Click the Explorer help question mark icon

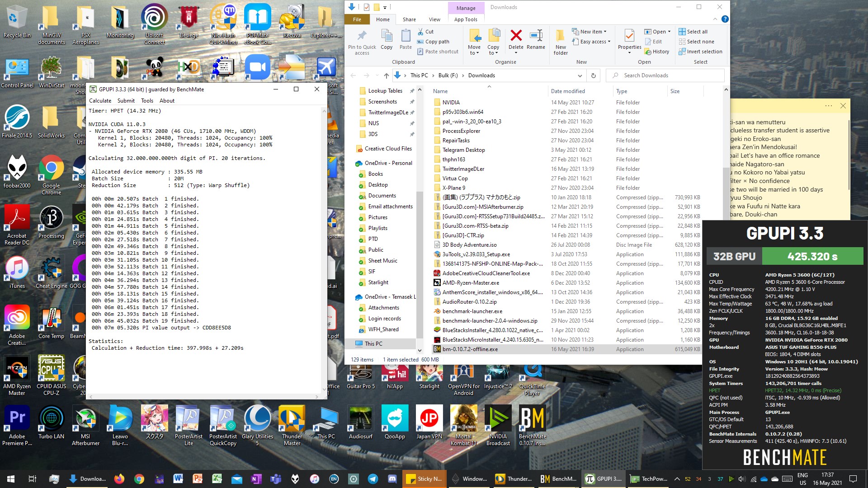tap(725, 19)
